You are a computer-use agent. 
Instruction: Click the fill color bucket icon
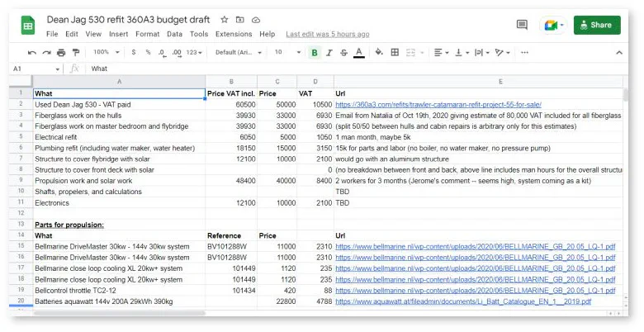coord(379,52)
